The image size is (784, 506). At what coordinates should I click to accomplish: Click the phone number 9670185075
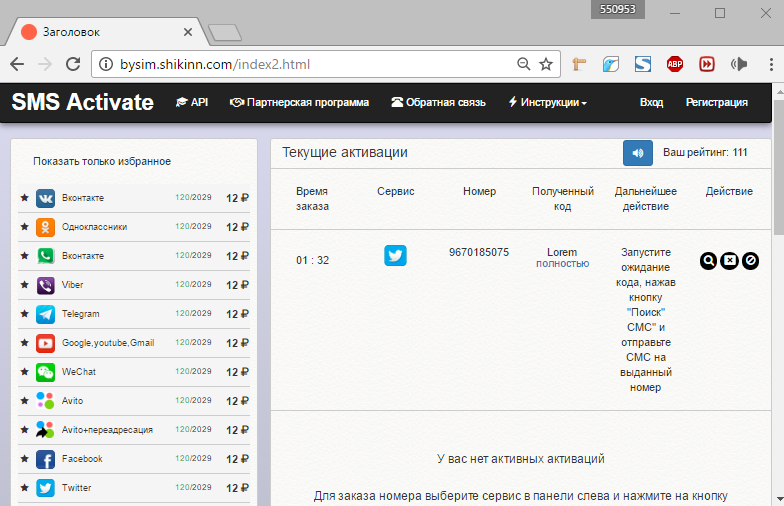tap(479, 252)
